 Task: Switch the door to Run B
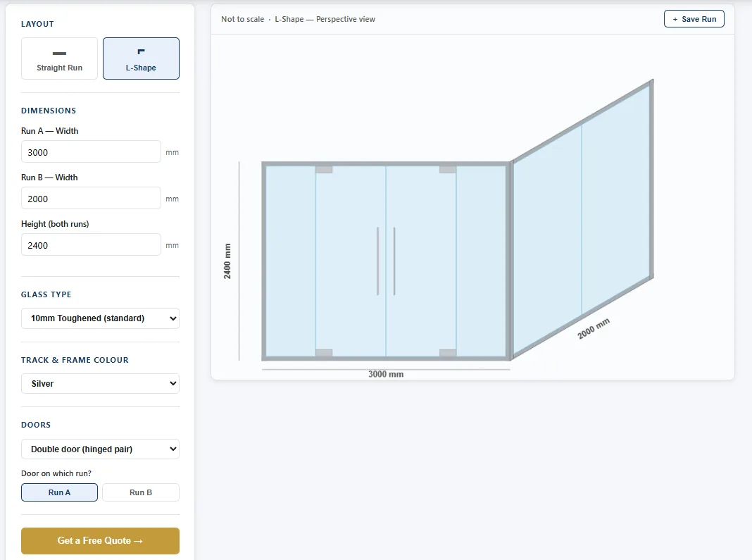[140, 492]
